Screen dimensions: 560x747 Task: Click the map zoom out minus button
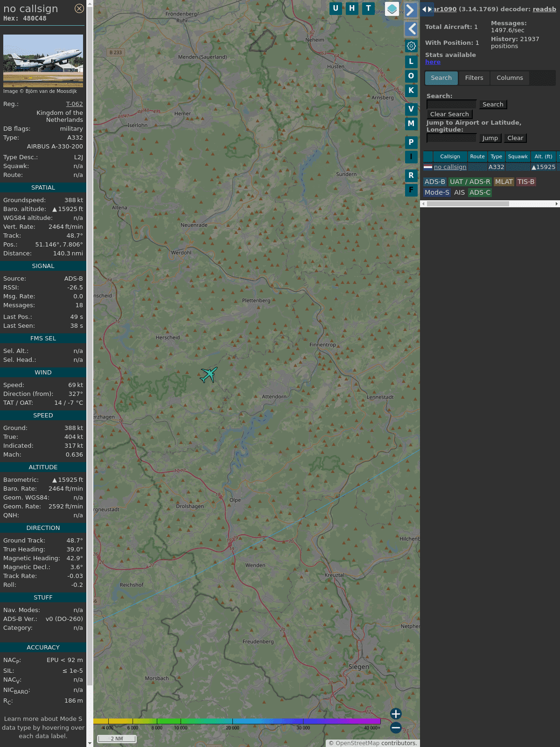click(396, 727)
